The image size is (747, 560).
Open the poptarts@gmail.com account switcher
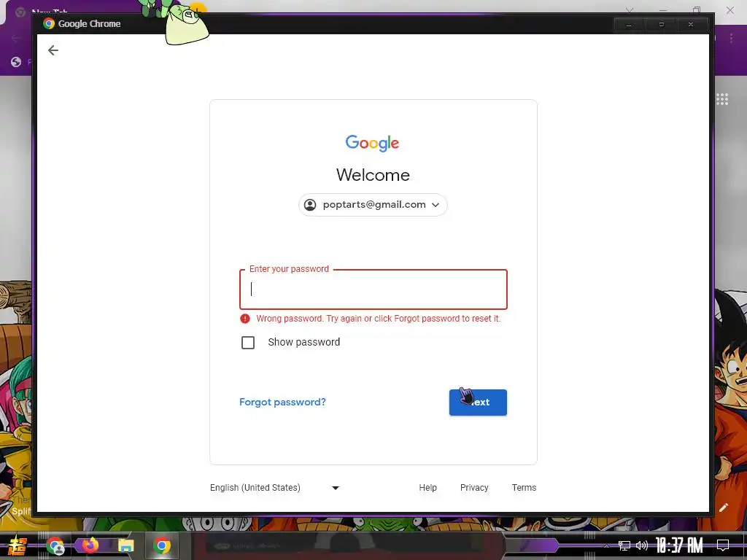tap(373, 205)
